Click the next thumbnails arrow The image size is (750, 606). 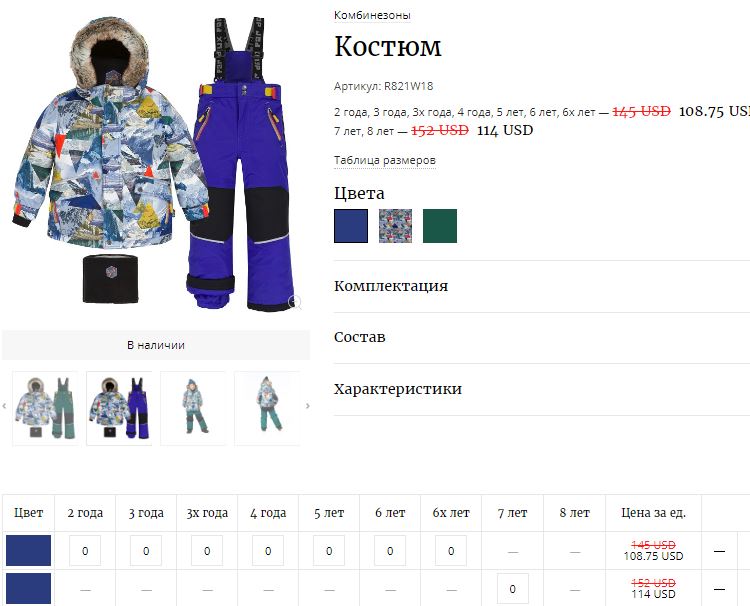(x=308, y=406)
